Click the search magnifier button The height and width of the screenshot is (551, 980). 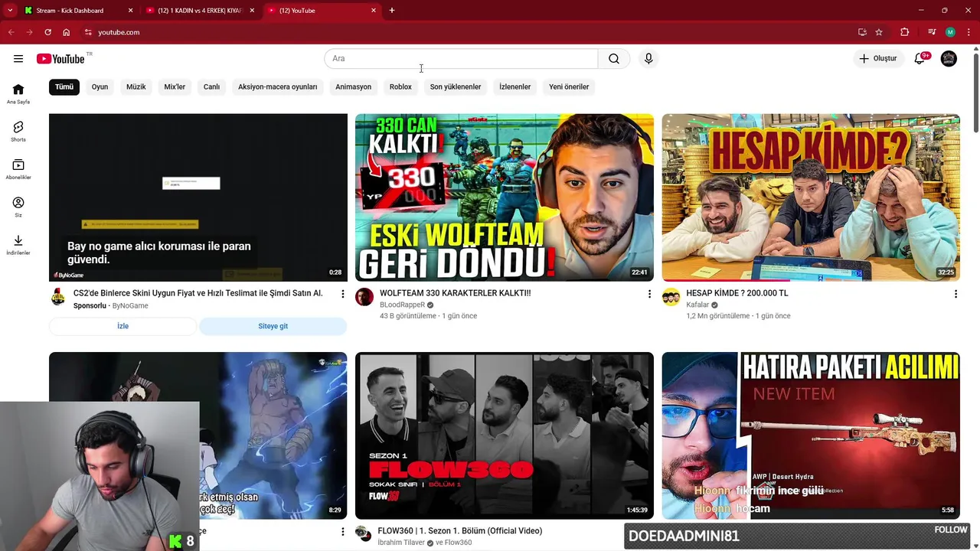614,59
